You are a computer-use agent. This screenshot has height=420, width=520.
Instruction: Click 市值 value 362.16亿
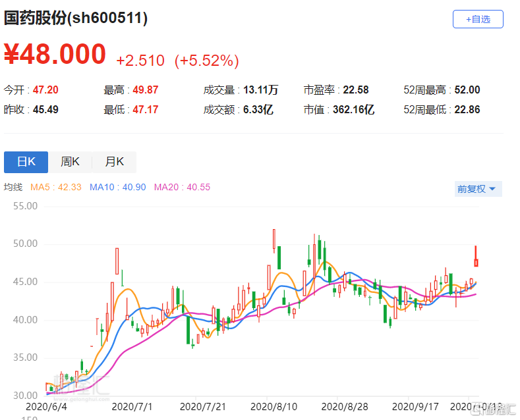tap(353, 110)
